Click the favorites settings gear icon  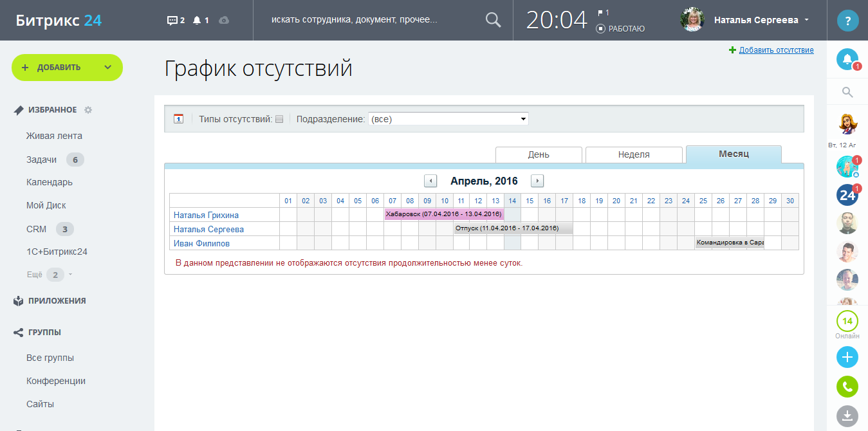88,110
